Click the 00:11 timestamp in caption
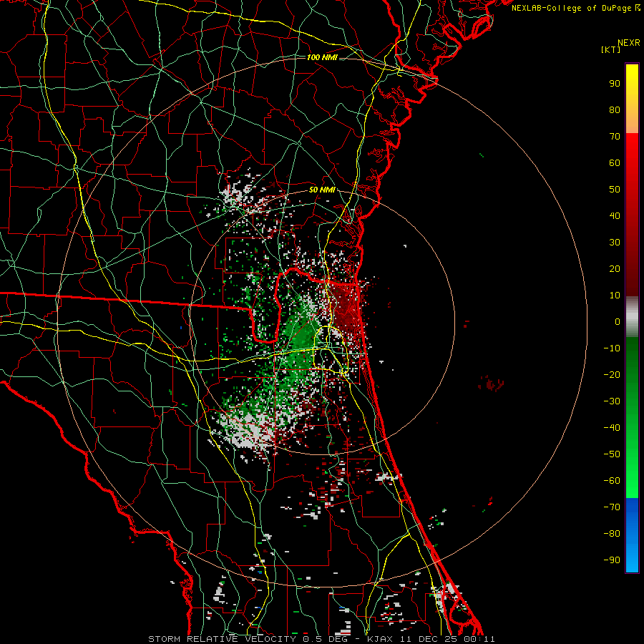This screenshot has width=644, height=644. point(479,639)
